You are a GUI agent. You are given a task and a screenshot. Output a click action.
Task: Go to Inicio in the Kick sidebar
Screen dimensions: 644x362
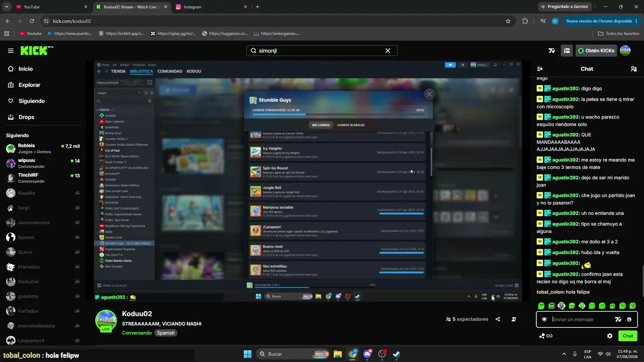pos(20,69)
